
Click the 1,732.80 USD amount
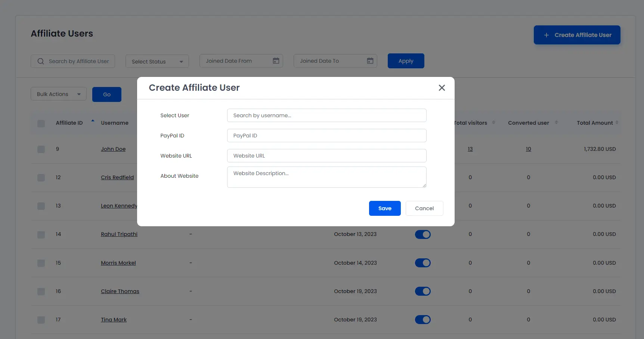point(600,149)
